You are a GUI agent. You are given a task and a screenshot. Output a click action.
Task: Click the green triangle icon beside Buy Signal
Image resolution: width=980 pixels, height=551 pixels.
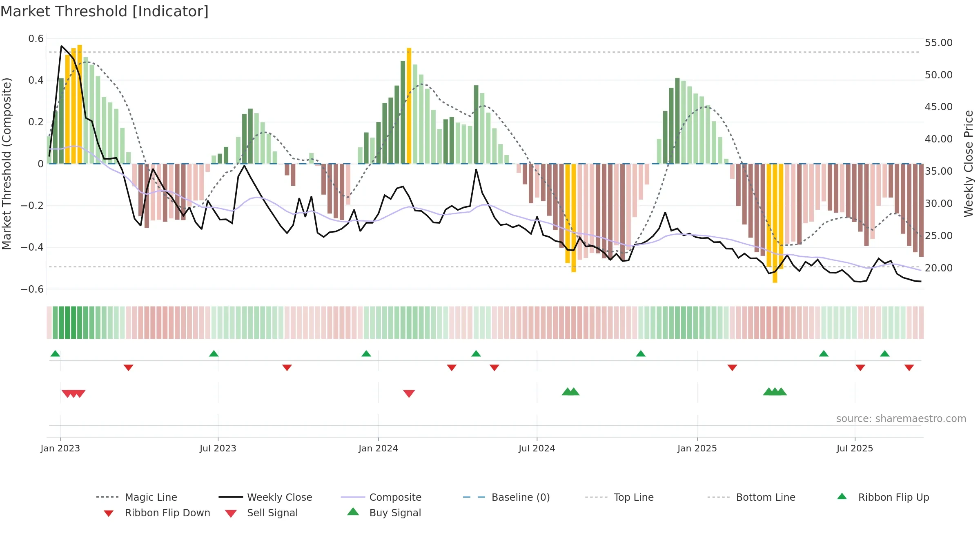click(353, 511)
